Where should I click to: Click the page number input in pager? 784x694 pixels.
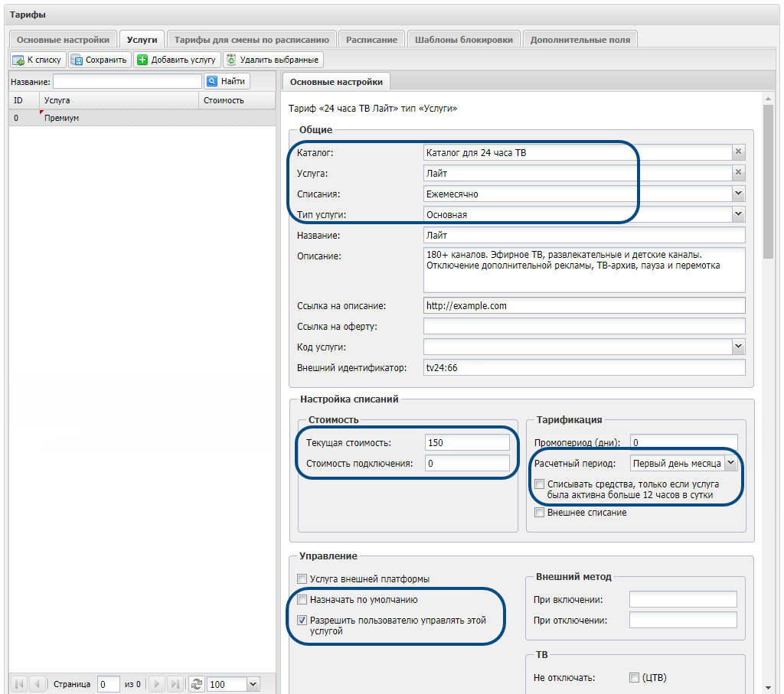tap(109, 684)
